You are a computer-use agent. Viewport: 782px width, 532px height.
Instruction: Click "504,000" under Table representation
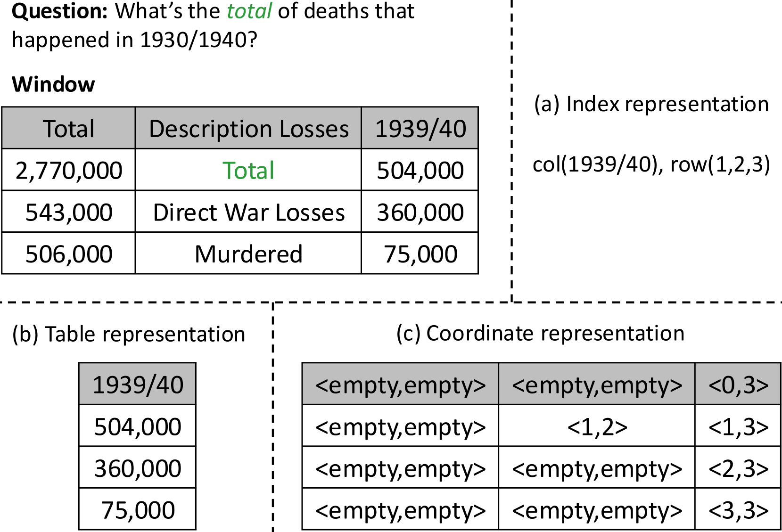(138, 426)
